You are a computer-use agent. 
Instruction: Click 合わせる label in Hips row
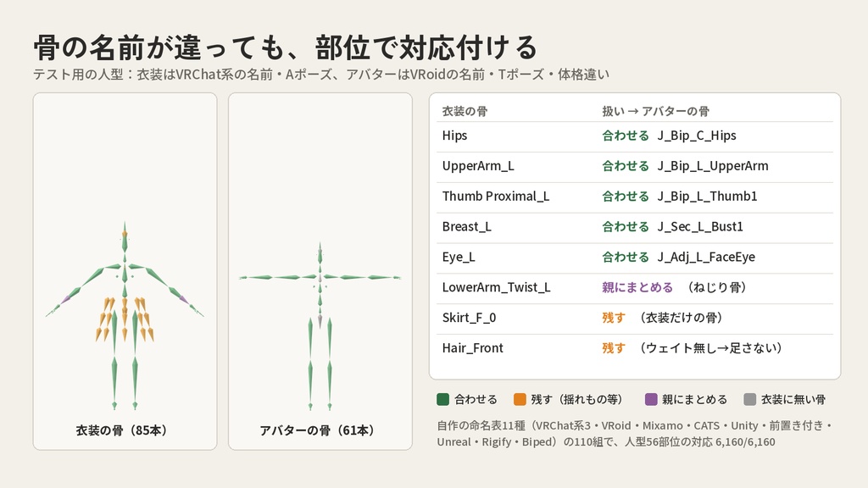point(625,136)
